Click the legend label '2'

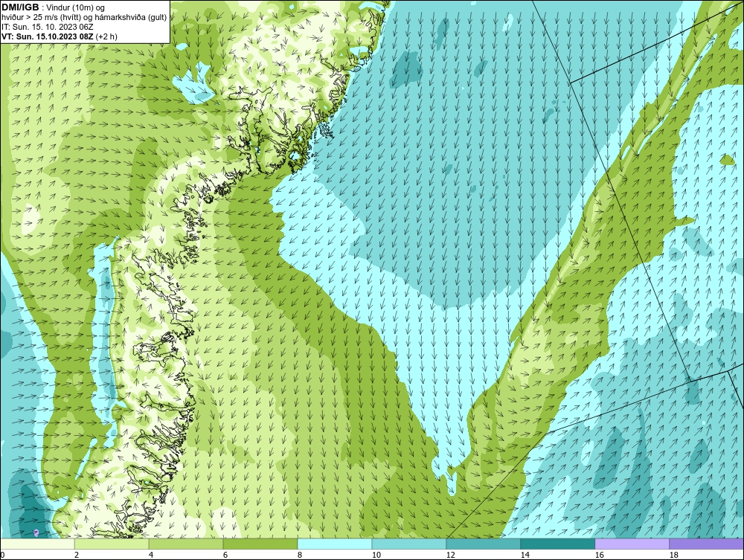77,556
